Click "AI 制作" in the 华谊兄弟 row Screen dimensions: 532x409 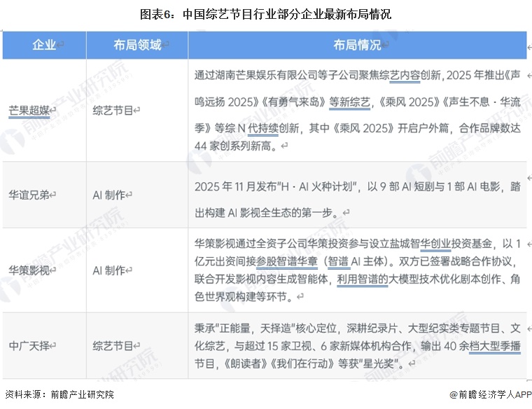(109, 195)
